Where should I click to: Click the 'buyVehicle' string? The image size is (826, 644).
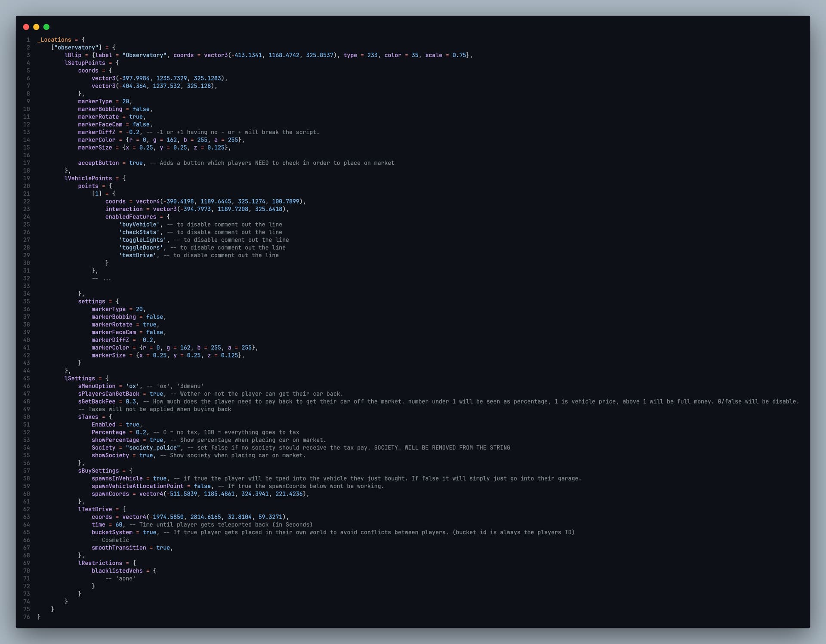[x=139, y=225]
